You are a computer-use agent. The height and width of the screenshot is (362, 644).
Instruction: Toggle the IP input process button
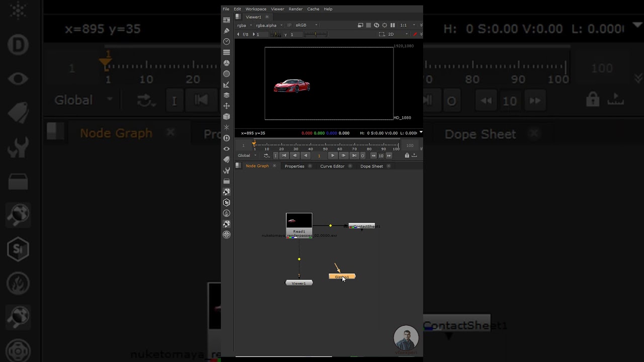[x=289, y=25]
